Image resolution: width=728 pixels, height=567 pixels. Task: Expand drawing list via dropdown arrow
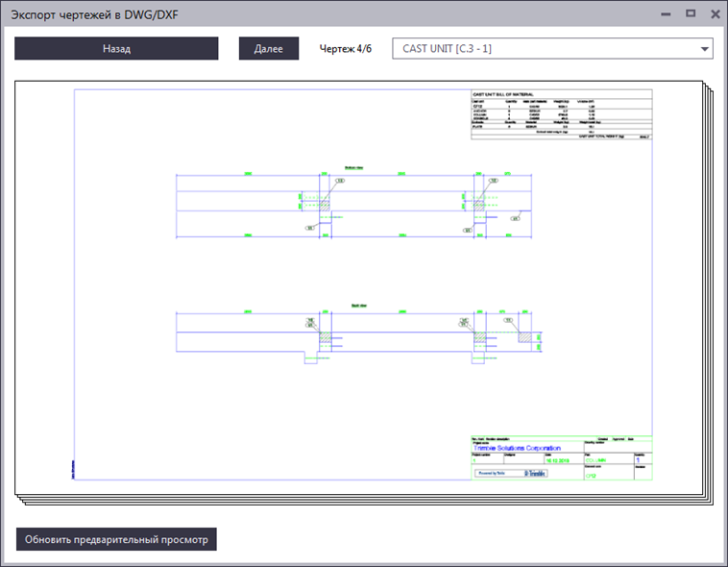[x=704, y=49]
